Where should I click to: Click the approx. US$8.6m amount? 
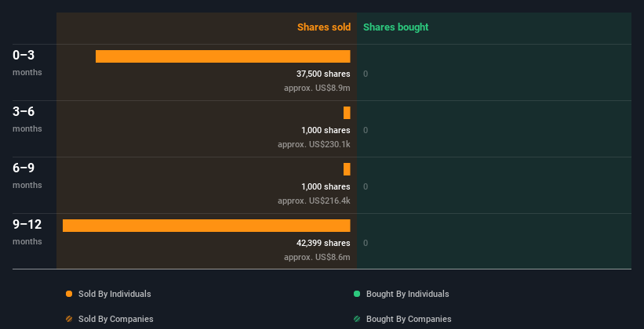pos(317,257)
